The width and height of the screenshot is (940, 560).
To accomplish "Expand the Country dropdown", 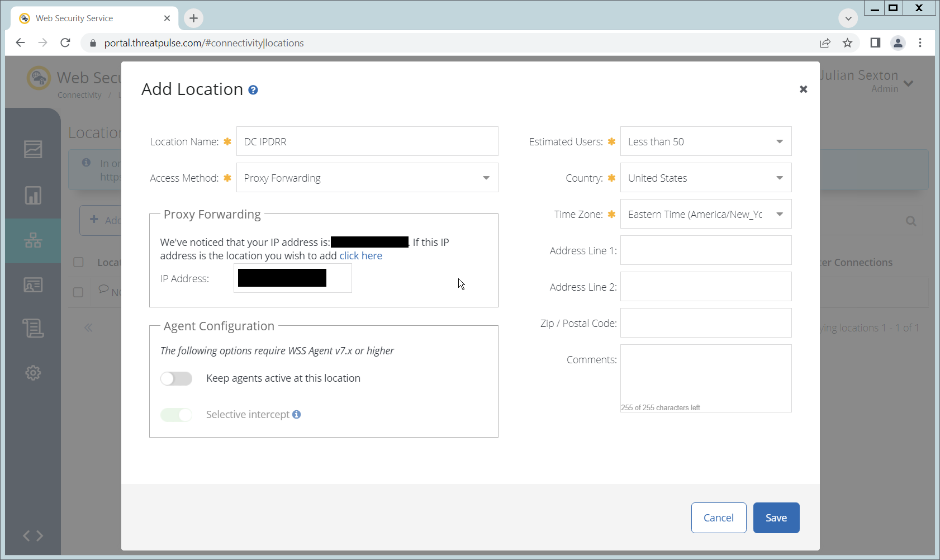I will click(705, 178).
